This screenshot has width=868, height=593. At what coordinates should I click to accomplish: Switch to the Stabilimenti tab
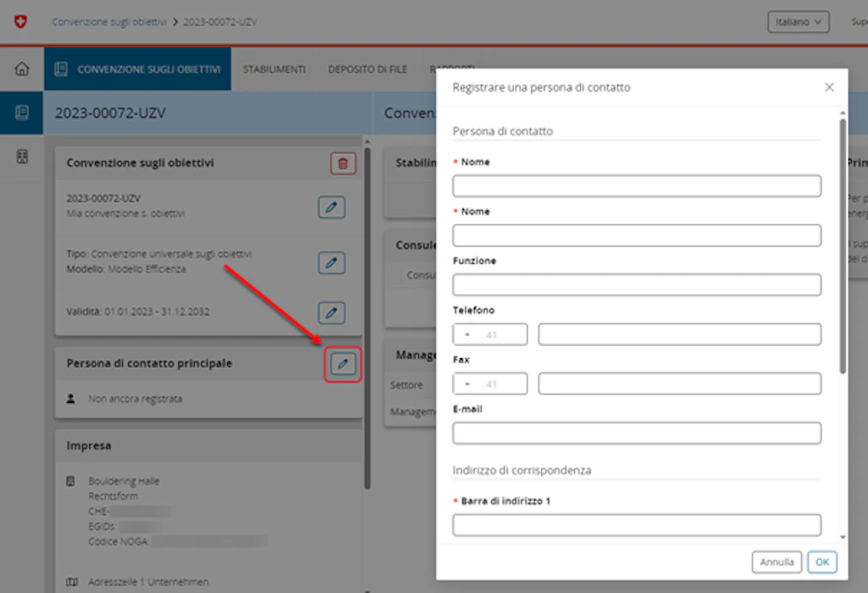click(x=274, y=70)
